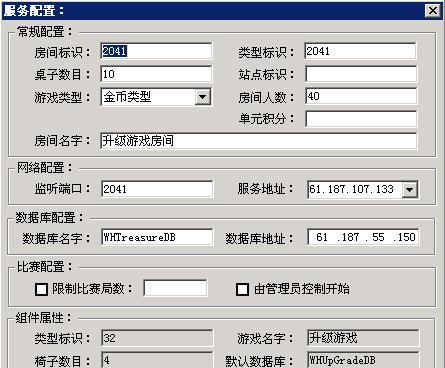Expand the 服务地址 dropdown arrow
The height and width of the screenshot is (368, 445).
(410, 190)
